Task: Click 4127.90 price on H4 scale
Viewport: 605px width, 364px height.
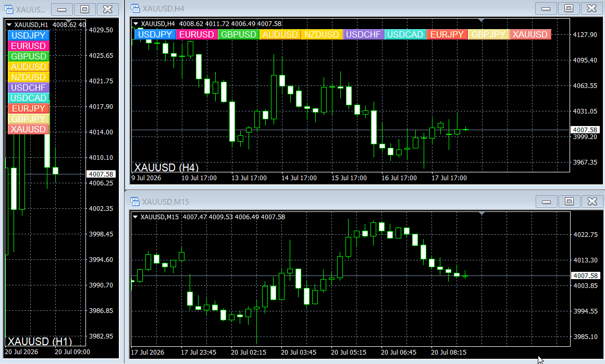Action: click(585, 35)
